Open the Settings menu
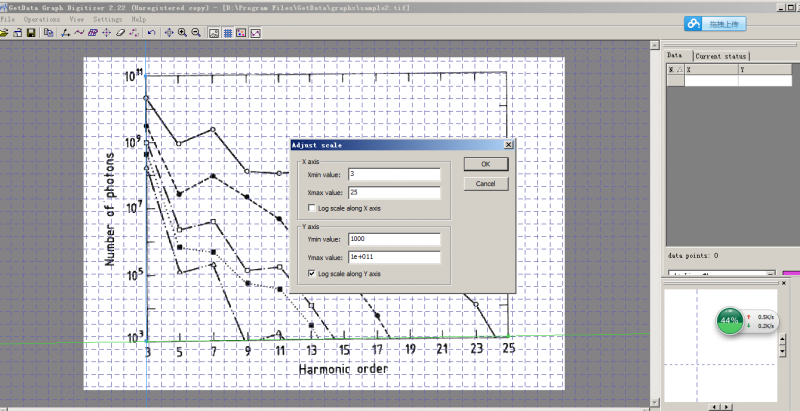800x411 pixels. (108, 19)
